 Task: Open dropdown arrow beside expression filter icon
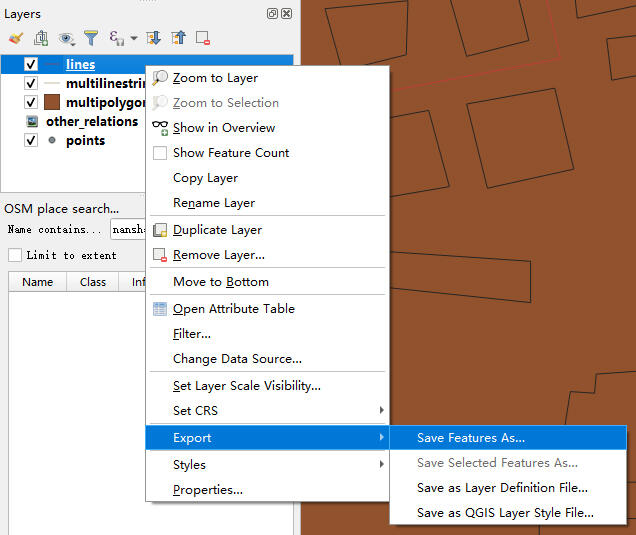tap(133, 39)
